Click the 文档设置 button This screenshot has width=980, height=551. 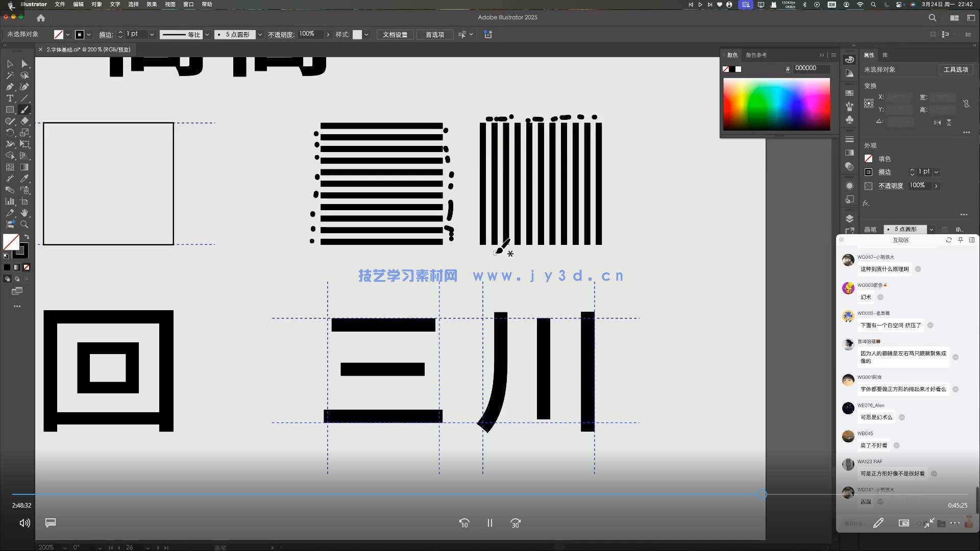(395, 34)
